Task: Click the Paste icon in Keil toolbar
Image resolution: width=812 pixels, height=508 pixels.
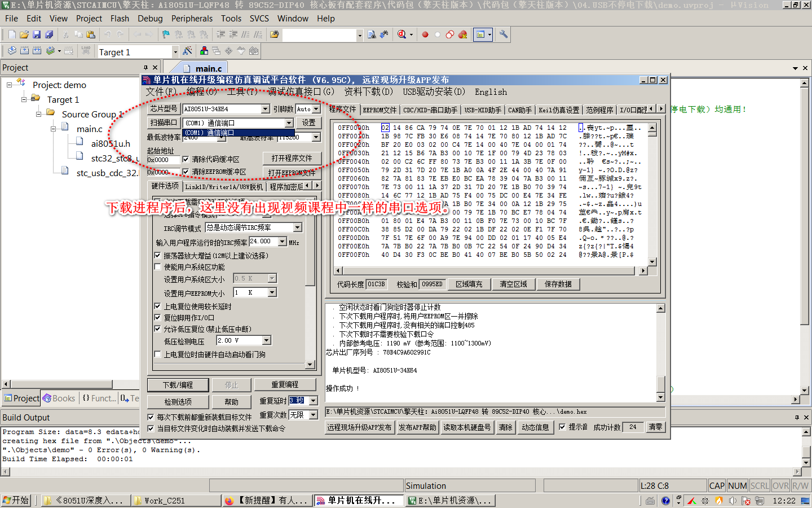Action: pyautogui.click(x=91, y=34)
